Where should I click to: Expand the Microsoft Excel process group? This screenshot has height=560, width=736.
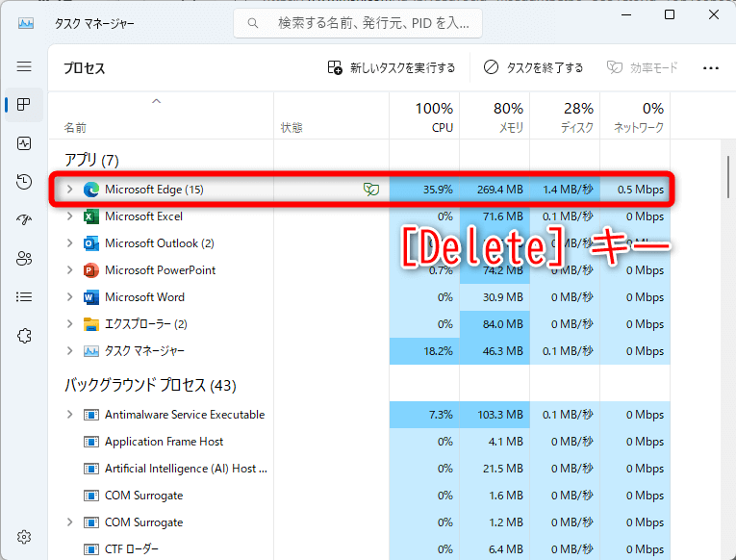[x=70, y=216]
